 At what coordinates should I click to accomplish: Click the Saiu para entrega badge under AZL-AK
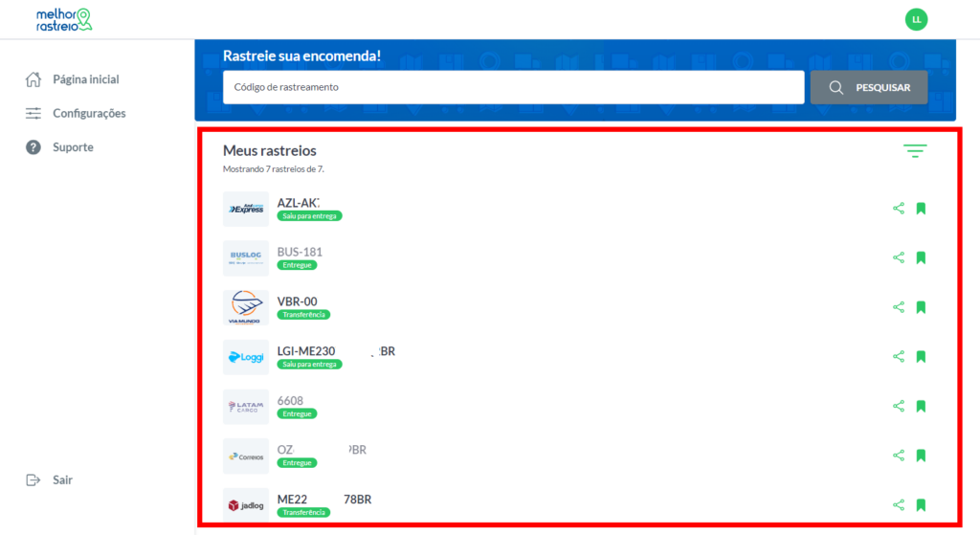coord(309,215)
